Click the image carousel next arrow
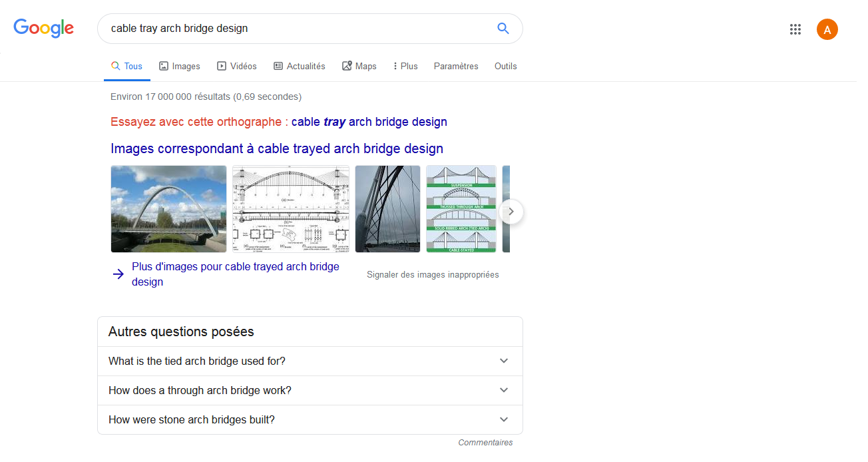The height and width of the screenshot is (462, 868). [x=511, y=212]
